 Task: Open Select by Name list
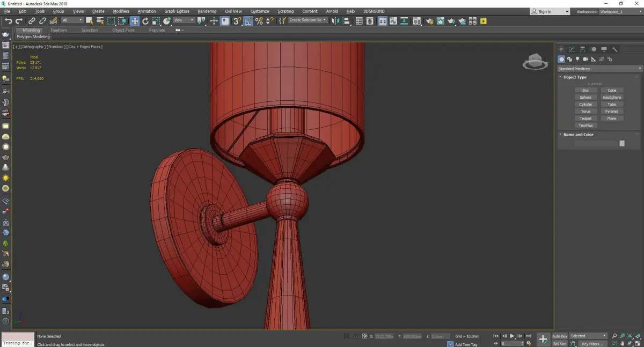click(100, 21)
